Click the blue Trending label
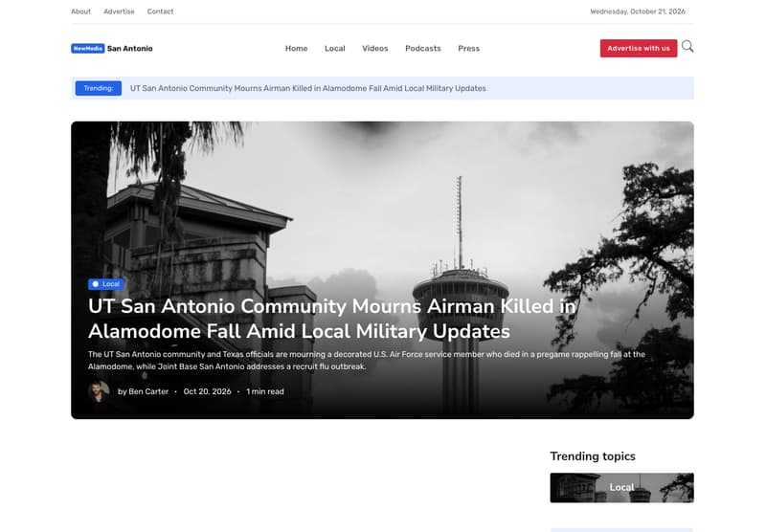This screenshot has width=766, height=532. click(x=99, y=88)
